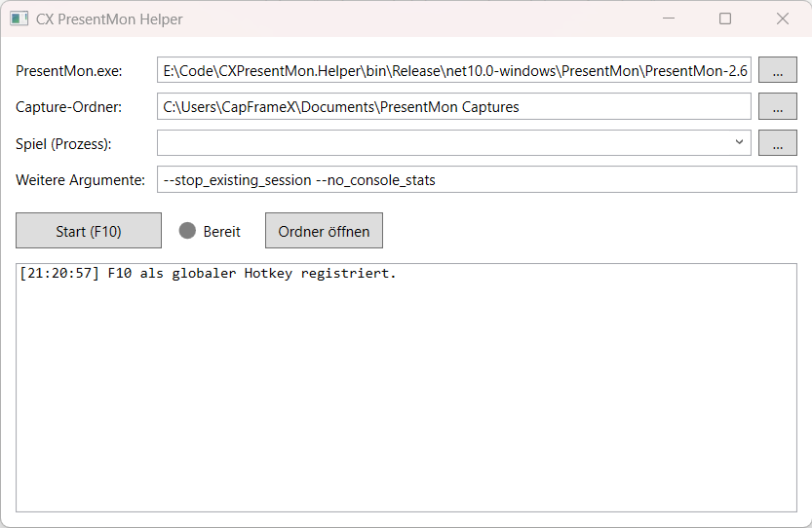The height and width of the screenshot is (528, 812).
Task: Focus the PresentMon.exe path text field
Action: click(453, 70)
